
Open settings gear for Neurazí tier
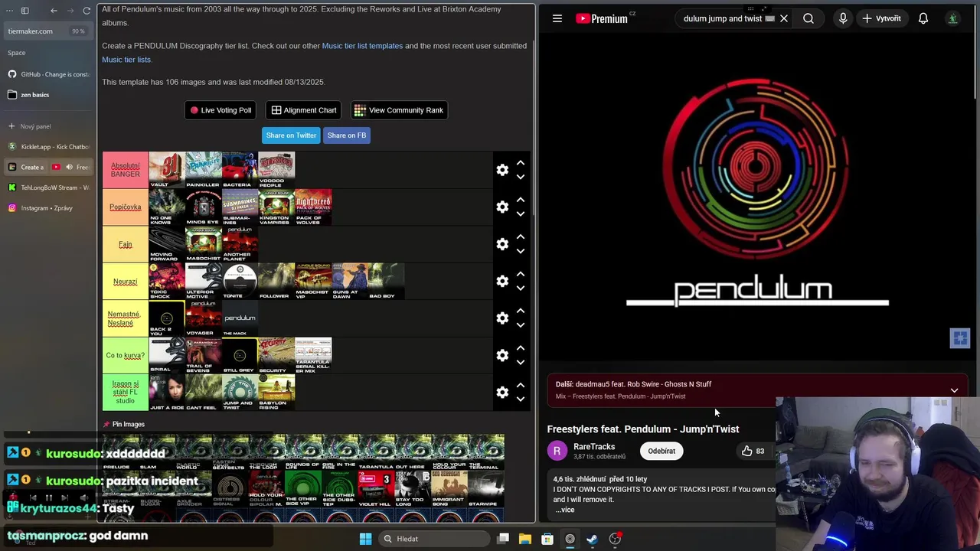coord(502,281)
